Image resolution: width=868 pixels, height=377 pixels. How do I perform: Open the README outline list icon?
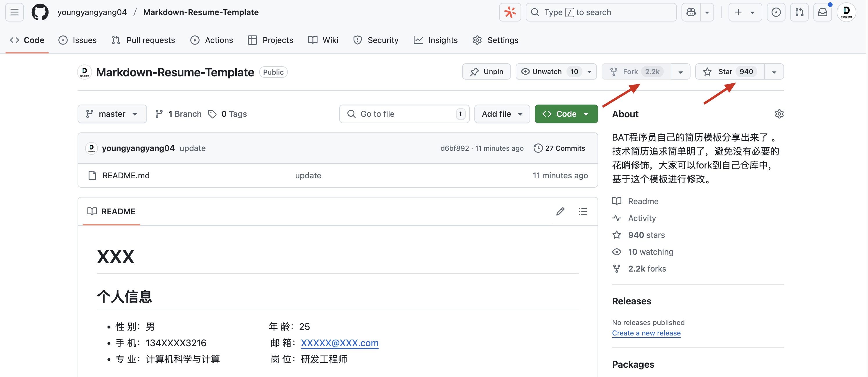click(x=583, y=211)
